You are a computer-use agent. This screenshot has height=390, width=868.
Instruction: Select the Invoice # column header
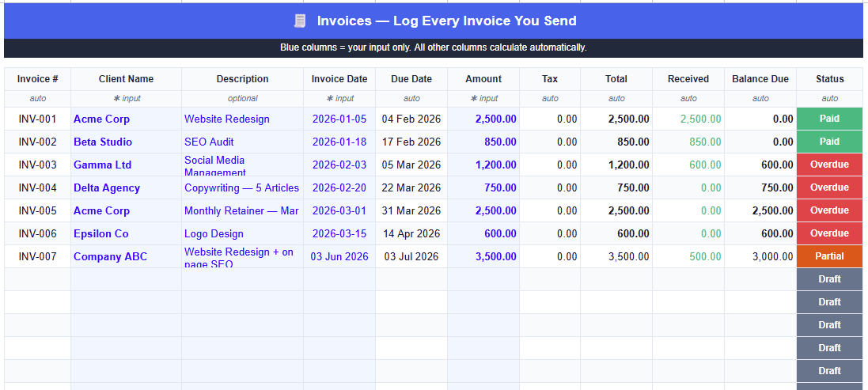38,79
